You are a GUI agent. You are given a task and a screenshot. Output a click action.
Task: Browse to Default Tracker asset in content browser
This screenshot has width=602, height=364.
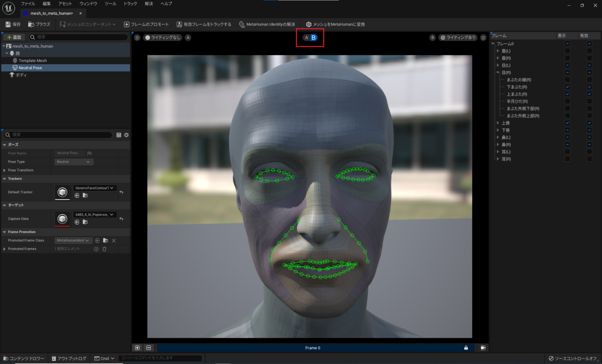click(85, 195)
